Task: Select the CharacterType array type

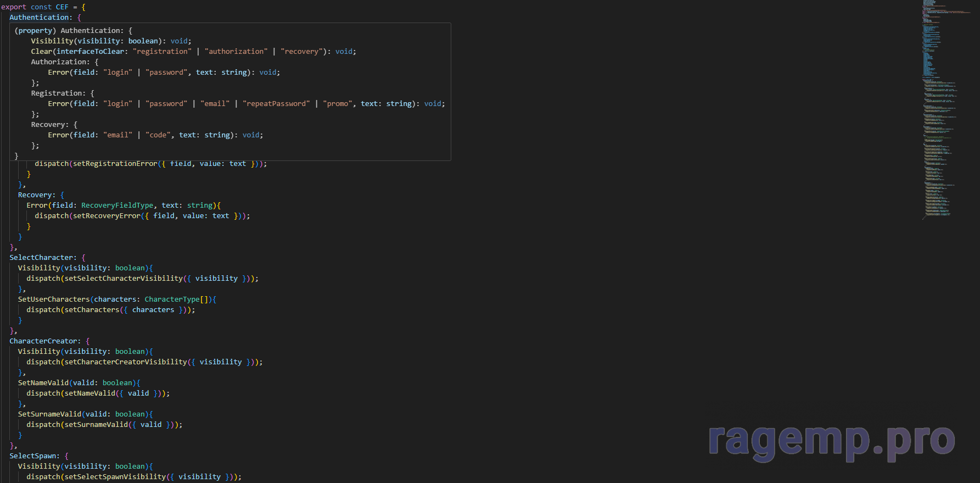Action: [172, 299]
